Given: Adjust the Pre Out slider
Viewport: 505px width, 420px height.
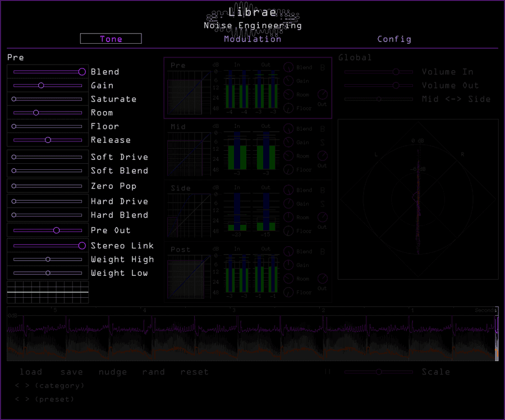Looking at the screenshot, I should pyautogui.click(x=48, y=230).
